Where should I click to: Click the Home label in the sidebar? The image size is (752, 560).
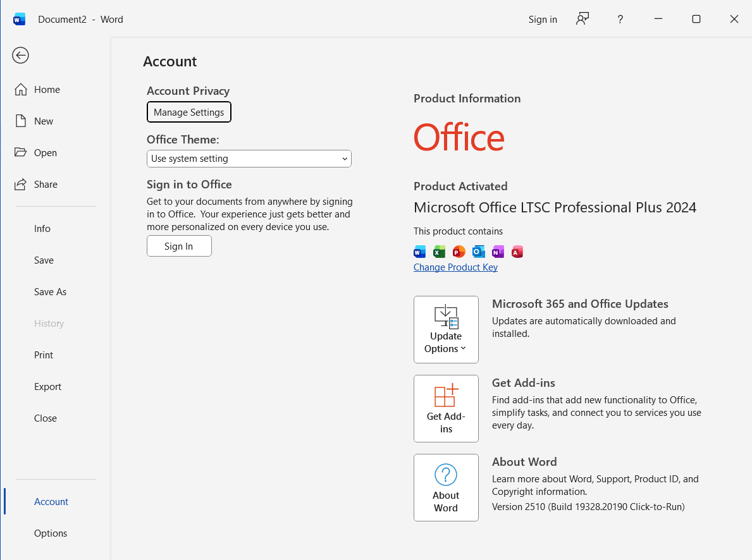click(47, 90)
